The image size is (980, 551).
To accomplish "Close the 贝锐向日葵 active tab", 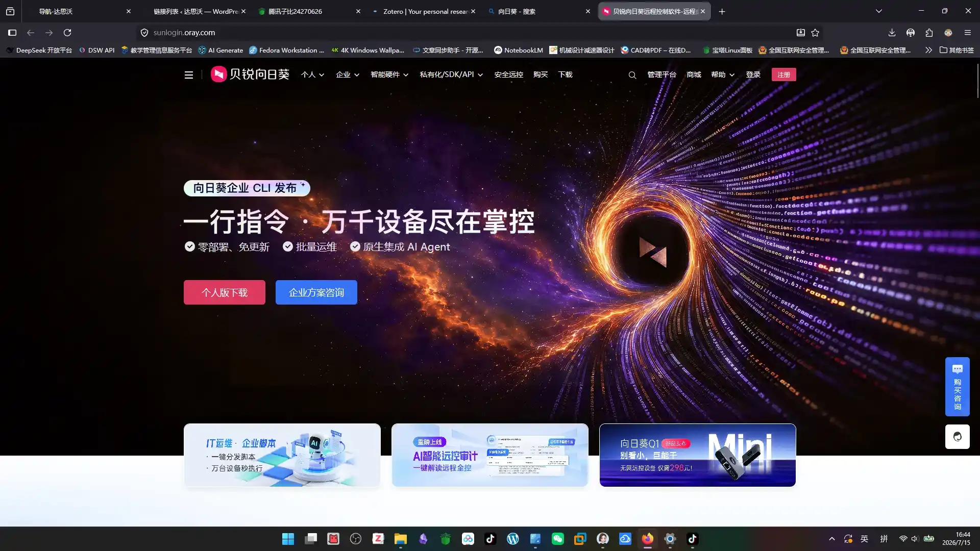I will click(x=703, y=11).
